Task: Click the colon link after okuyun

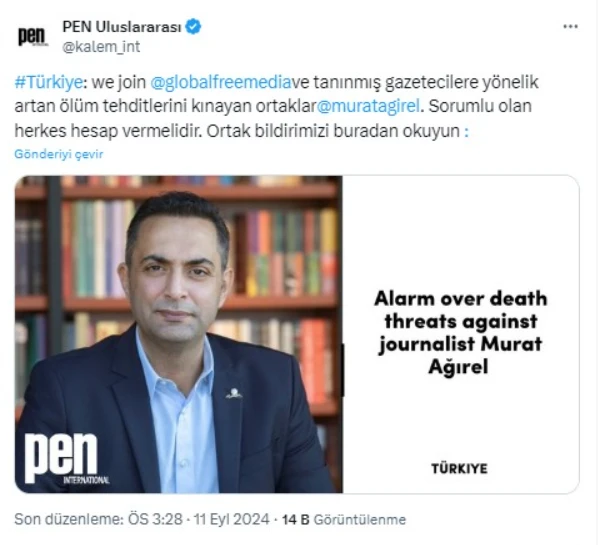Action: [x=466, y=132]
